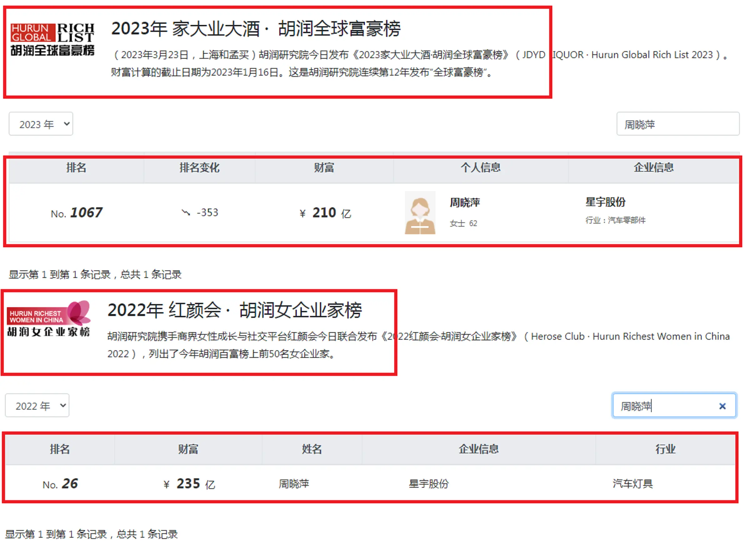Click the upper search field containing 周晓萍
The image size is (756, 547).
[x=678, y=124]
